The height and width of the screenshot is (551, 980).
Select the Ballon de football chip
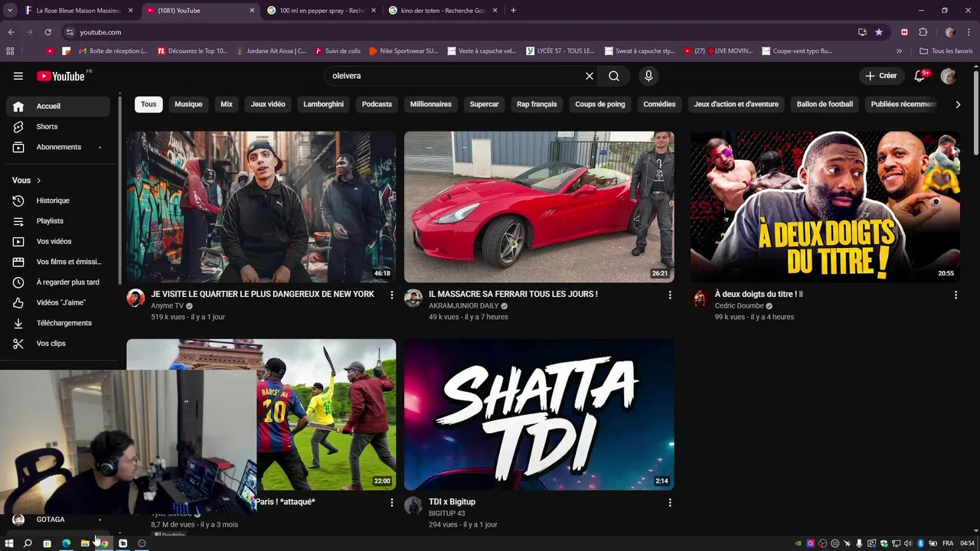click(825, 104)
